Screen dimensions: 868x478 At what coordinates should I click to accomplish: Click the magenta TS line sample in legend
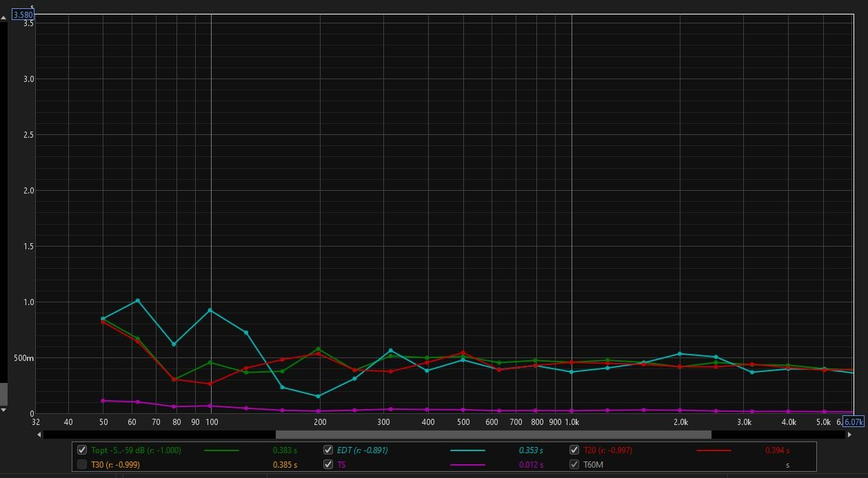pos(467,465)
